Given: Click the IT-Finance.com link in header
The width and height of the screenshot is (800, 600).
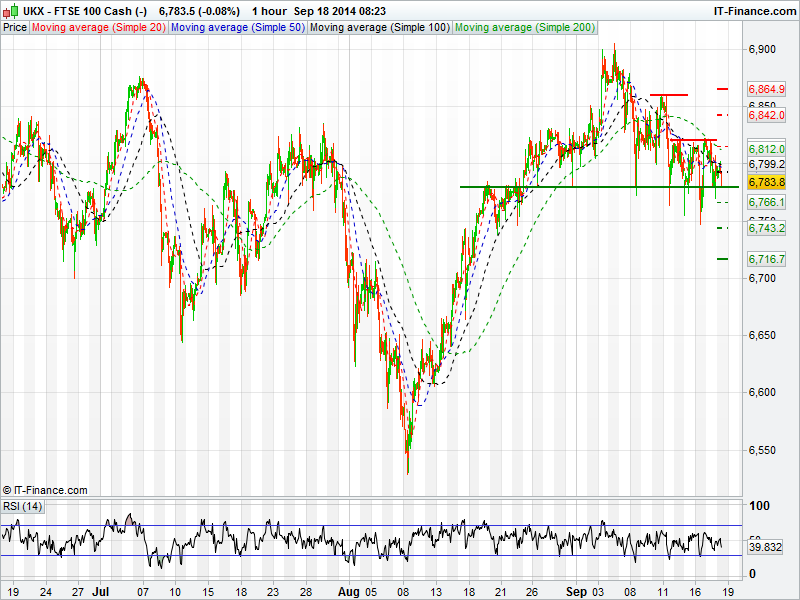Looking at the screenshot, I should (x=753, y=11).
